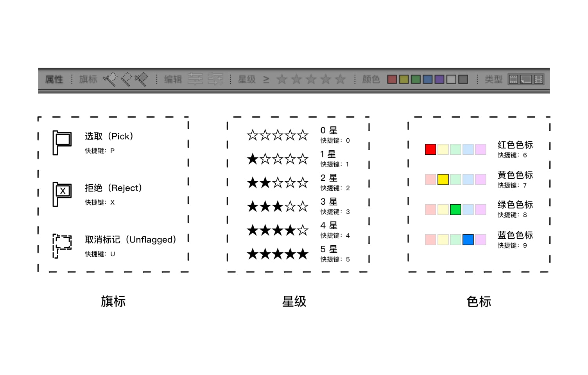588x375 pixels.
Task: Set filter rating to three stars
Action: coord(311,80)
